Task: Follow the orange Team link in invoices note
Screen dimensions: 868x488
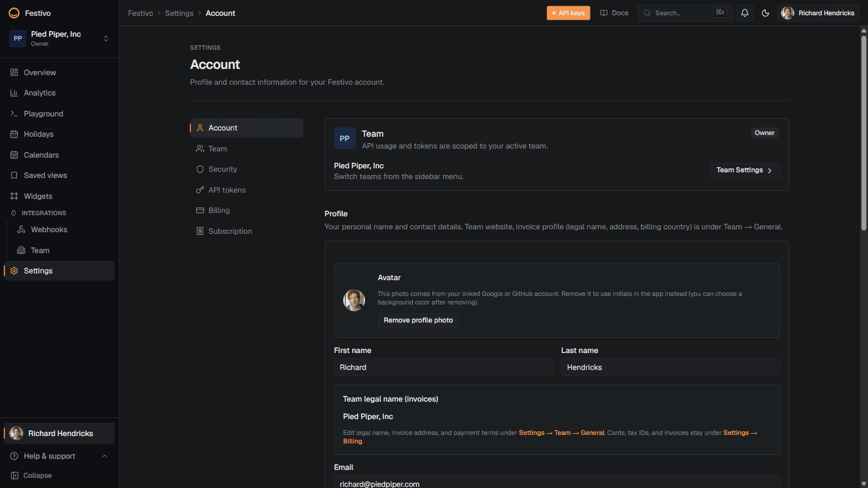Action: coord(562,433)
